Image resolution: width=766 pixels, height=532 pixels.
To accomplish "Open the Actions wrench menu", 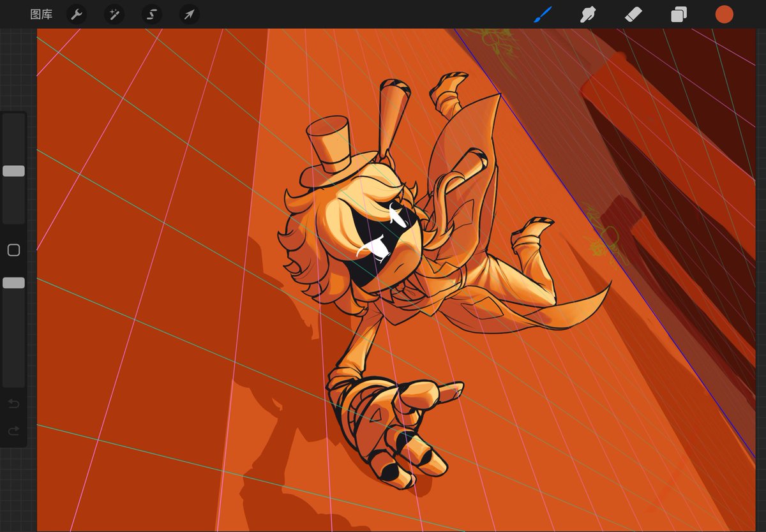I will [77, 14].
